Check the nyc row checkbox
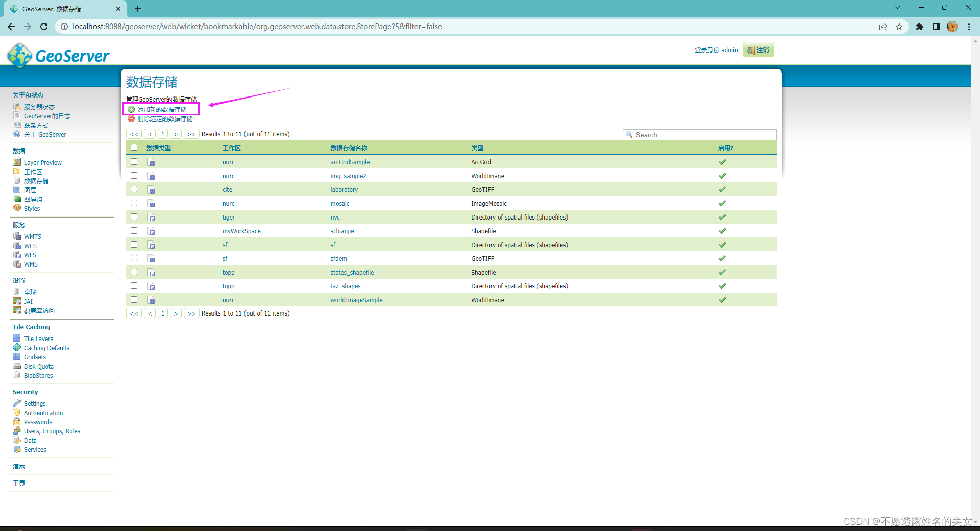Image resolution: width=980 pixels, height=531 pixels. pyautogui.click(x=134, y=216)
